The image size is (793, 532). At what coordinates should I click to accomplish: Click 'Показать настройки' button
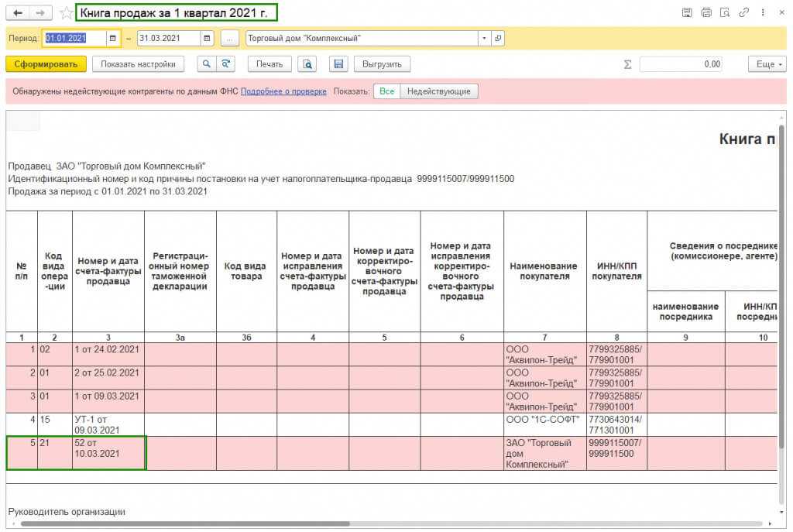[138, 64]
